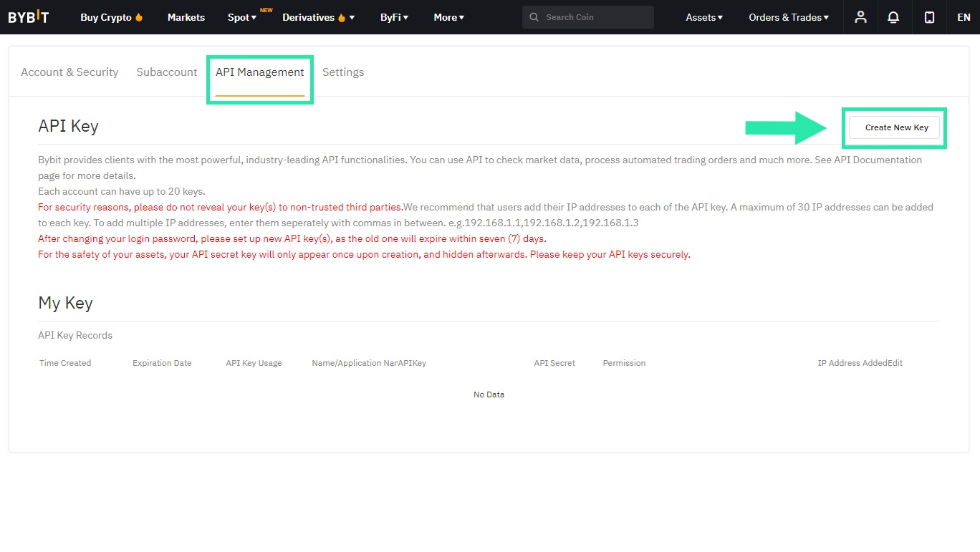Click the 'Each account can have up to 20 keys' text
The height and width of the screenshot is (552, 980).
(x=122, y=191)
